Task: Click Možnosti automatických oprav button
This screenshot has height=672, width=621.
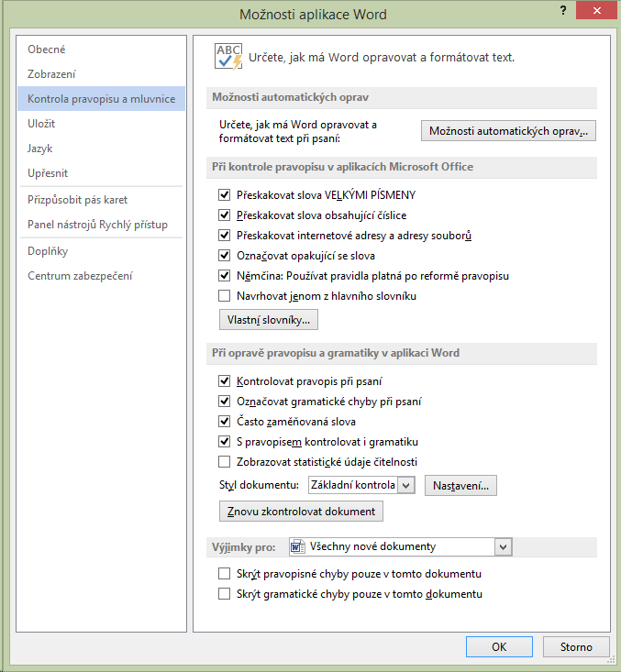Action: (x=508, y=131)
